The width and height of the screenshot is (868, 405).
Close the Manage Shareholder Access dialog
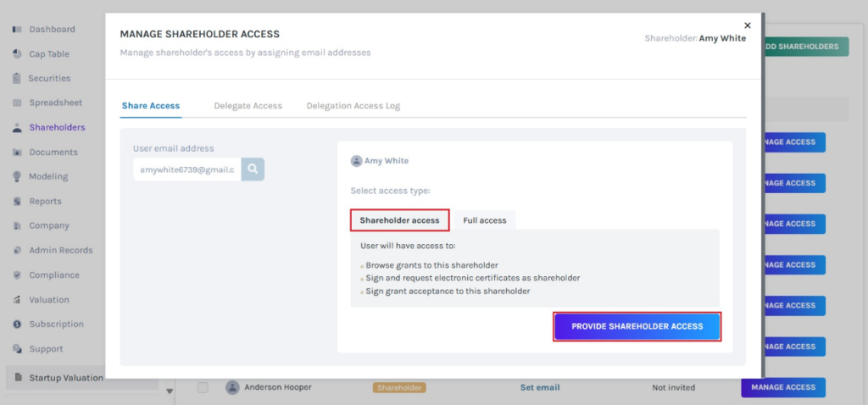coord(748,25)
